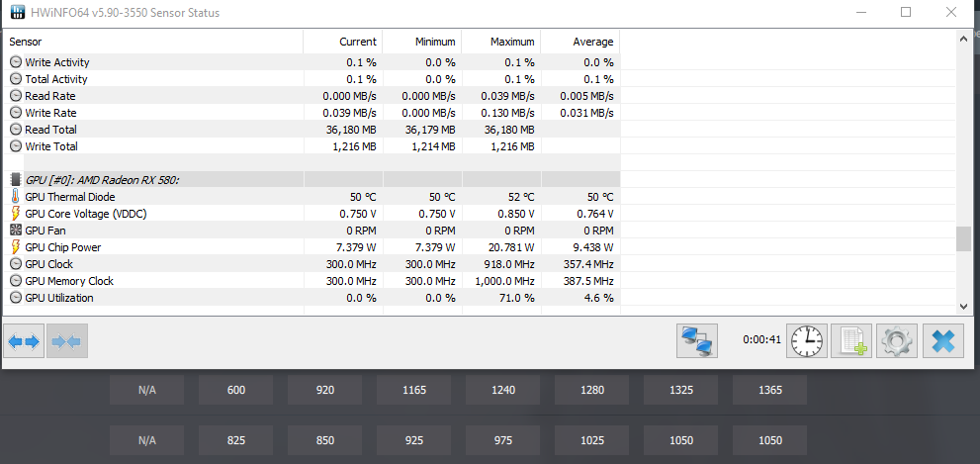Click the fan icon of GPU Fan
The image size is (980, 464).
[16, 231]
